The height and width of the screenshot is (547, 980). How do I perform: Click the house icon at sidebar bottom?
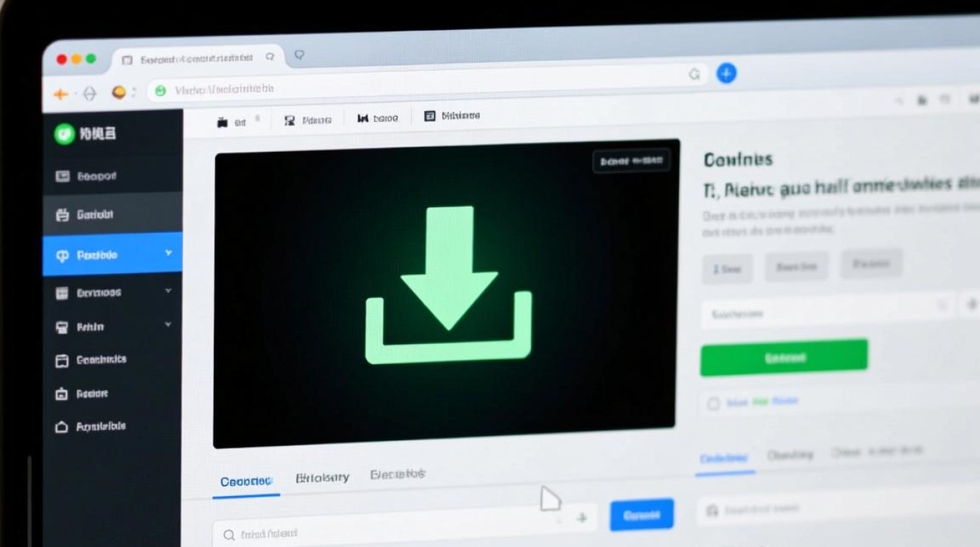point(62,427)
